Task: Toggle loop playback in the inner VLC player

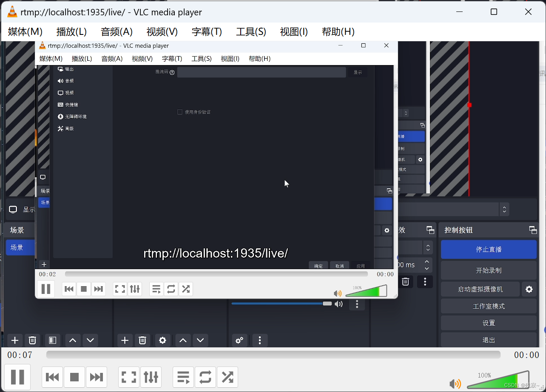Action: point(171,289)
